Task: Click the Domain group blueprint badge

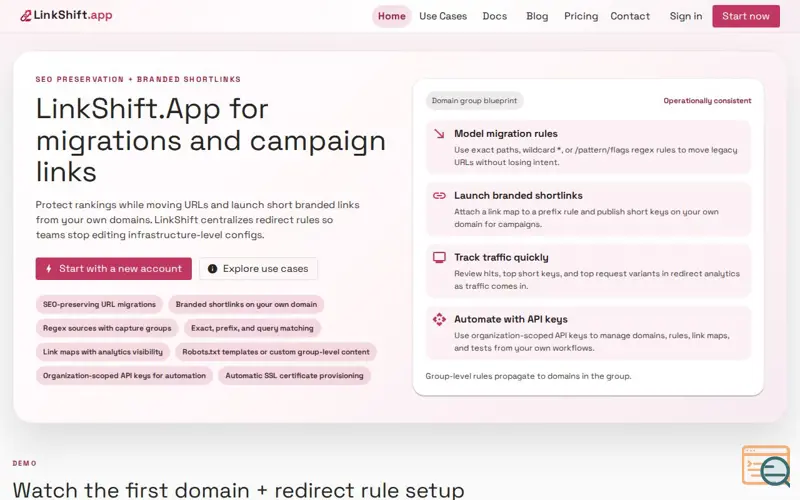Action: [x=474, y=101]
